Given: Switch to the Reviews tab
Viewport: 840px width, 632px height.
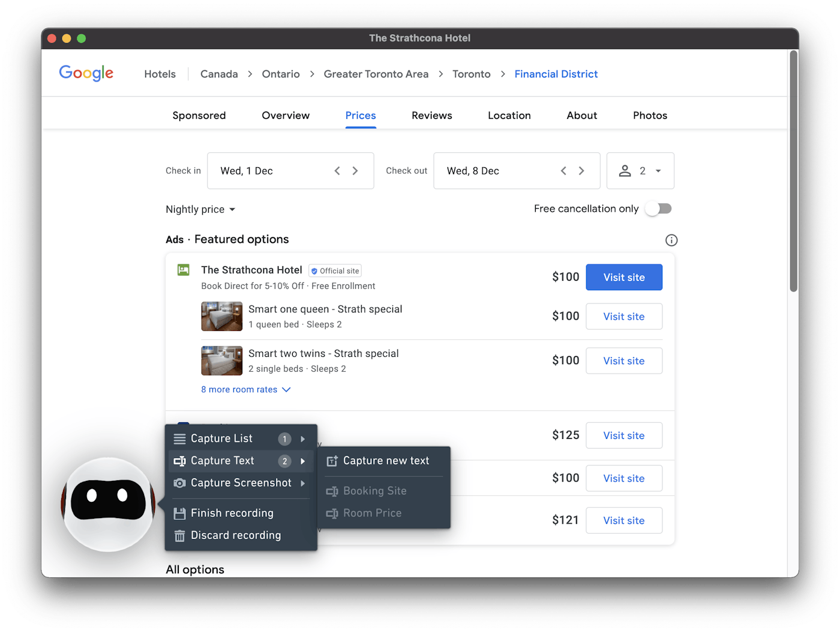Looking at the screenshot, I should point(431,115).
